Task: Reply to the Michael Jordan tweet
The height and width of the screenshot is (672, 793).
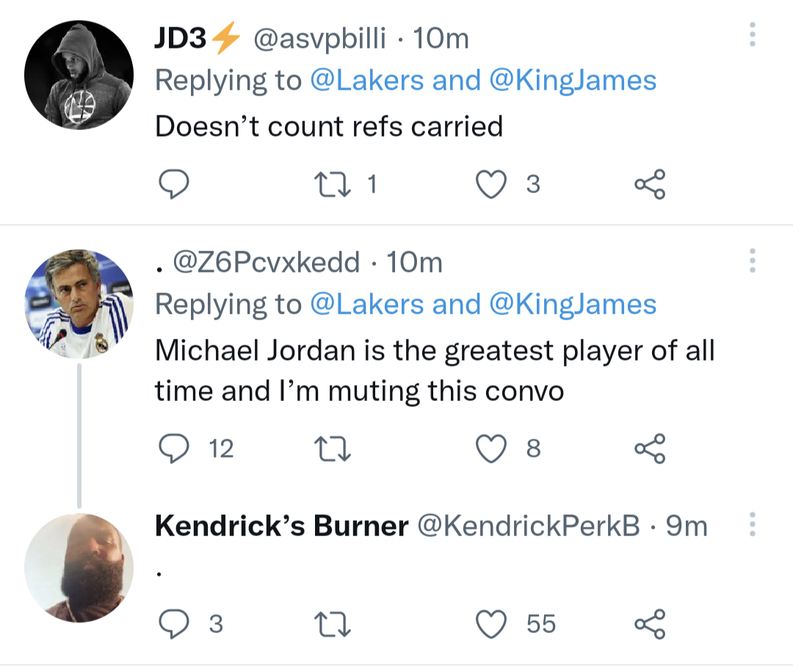Action: pyautogui.click(x=175, y=448)
